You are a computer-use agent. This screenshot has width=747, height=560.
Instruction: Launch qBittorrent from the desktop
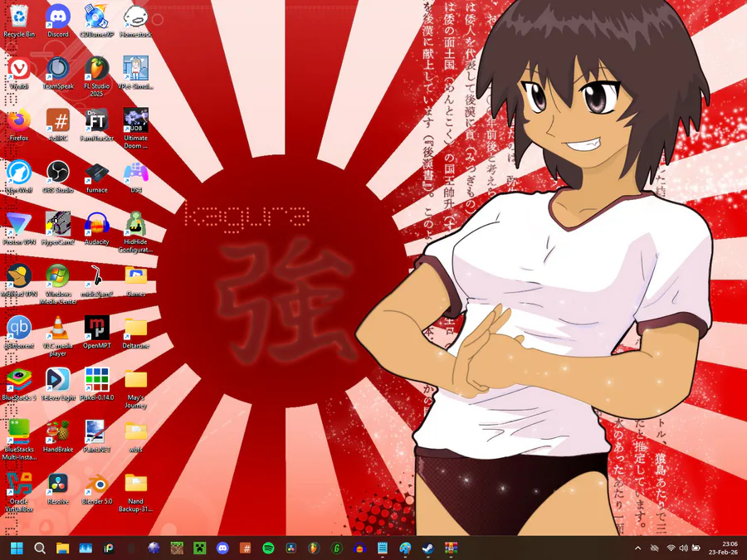[x=19, y=333]
